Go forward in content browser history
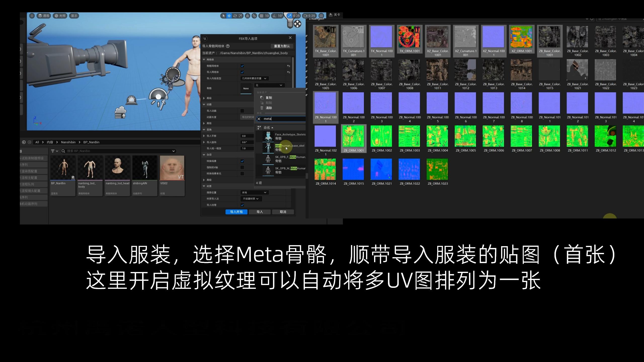This screenshot has width=644, height=362. [29, 142]
